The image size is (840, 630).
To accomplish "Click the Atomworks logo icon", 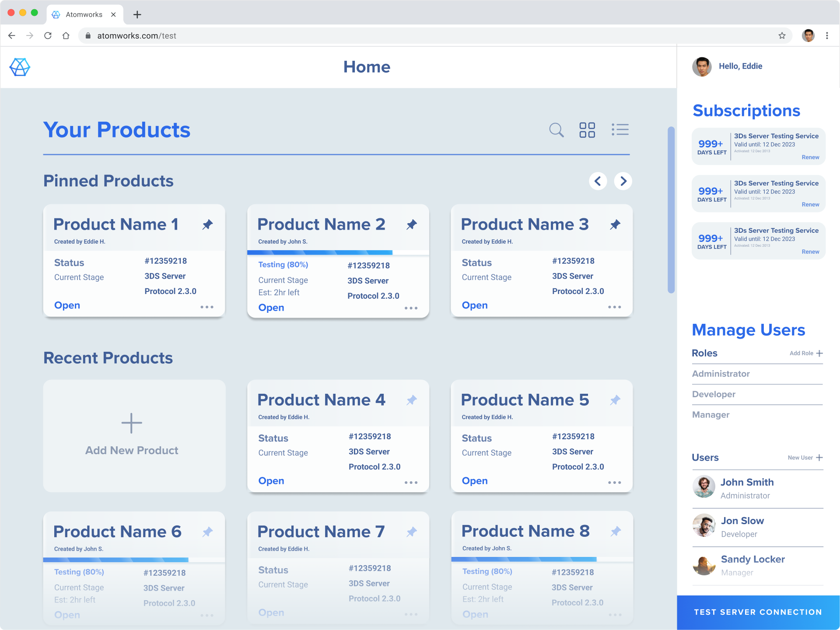I will [20, 67].
